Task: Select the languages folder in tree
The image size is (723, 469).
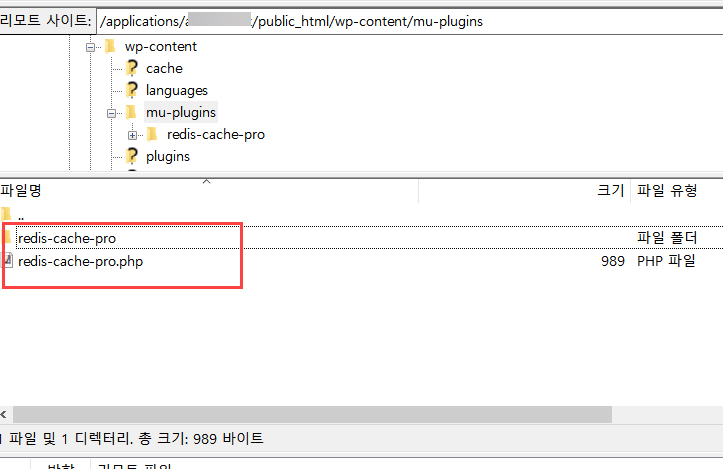Action: pyautogui.click(x=177, y=90)
